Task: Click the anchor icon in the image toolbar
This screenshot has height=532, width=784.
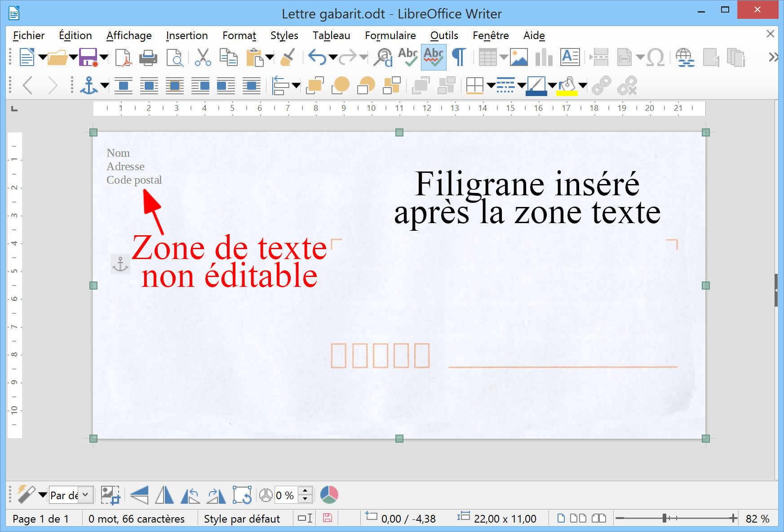Action: [x=89, y=85]
